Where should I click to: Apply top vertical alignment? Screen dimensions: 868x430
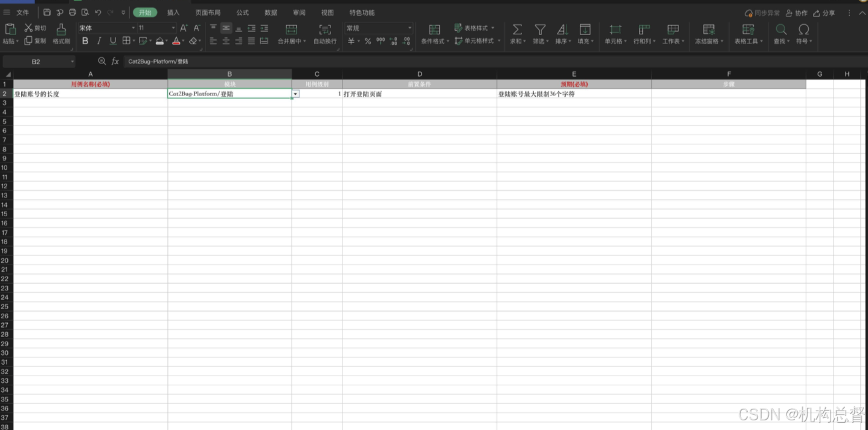[213, 28]
